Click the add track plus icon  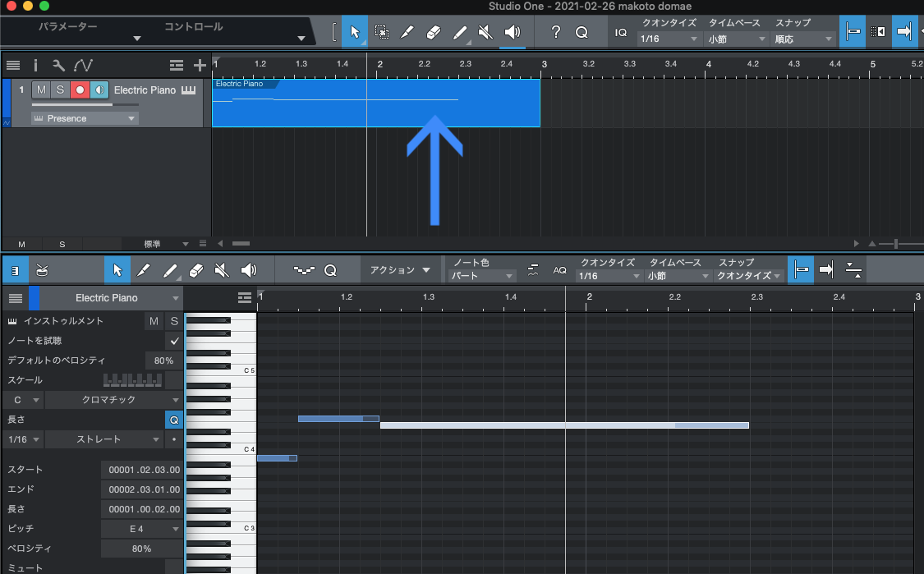[x=200, y=65]
